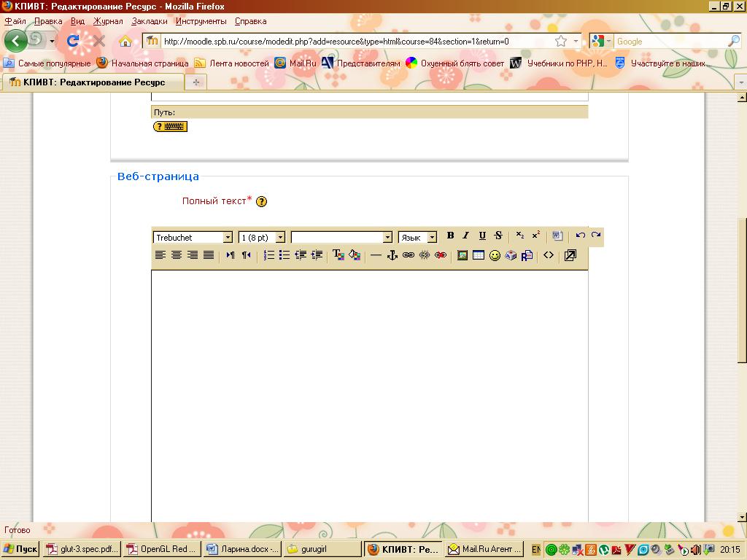
Task: Switch to Ларина.docx taskbar window
Action: (242, 549)
